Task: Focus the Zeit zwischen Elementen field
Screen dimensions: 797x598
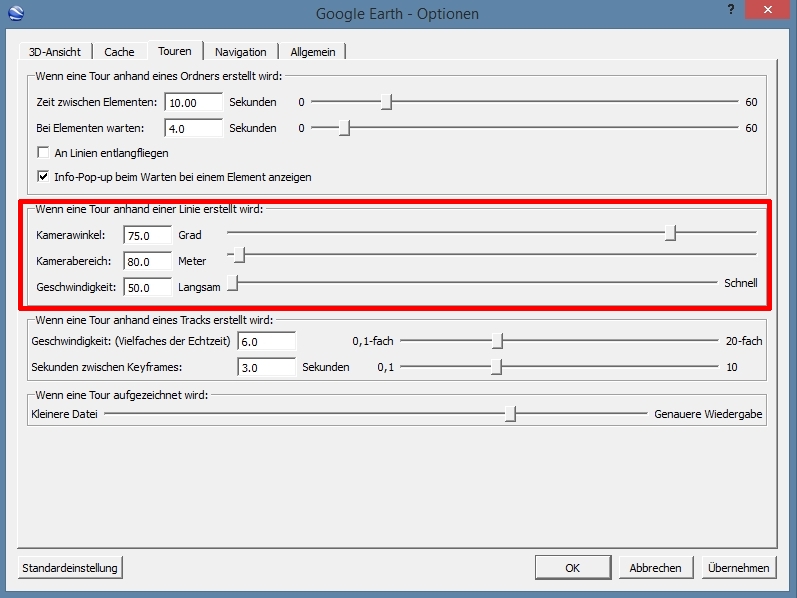Action: click(x=194, y=102)
